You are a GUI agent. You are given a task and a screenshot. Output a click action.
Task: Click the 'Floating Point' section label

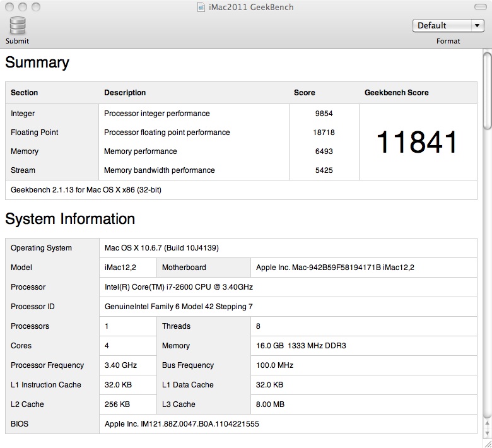35,132
